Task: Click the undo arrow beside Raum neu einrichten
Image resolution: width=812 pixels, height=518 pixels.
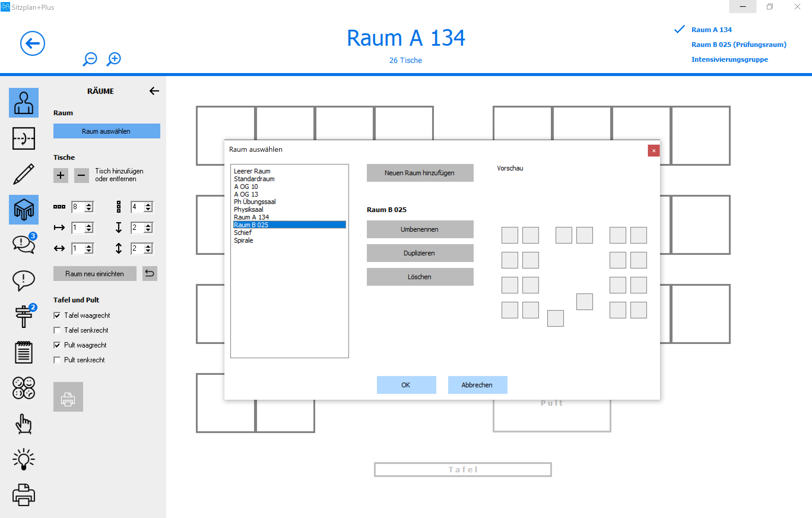Action: click(149, 273)
